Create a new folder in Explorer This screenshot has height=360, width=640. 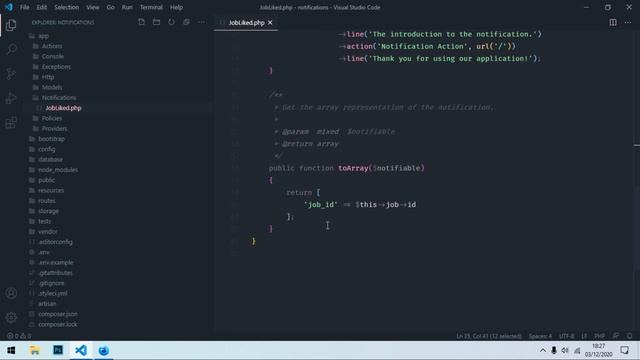(156, 22)
